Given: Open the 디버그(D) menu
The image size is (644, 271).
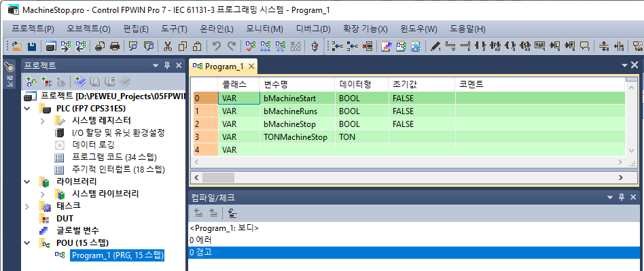Looking at the screenshot, I should pyautogui.click(x=313, y=29).
